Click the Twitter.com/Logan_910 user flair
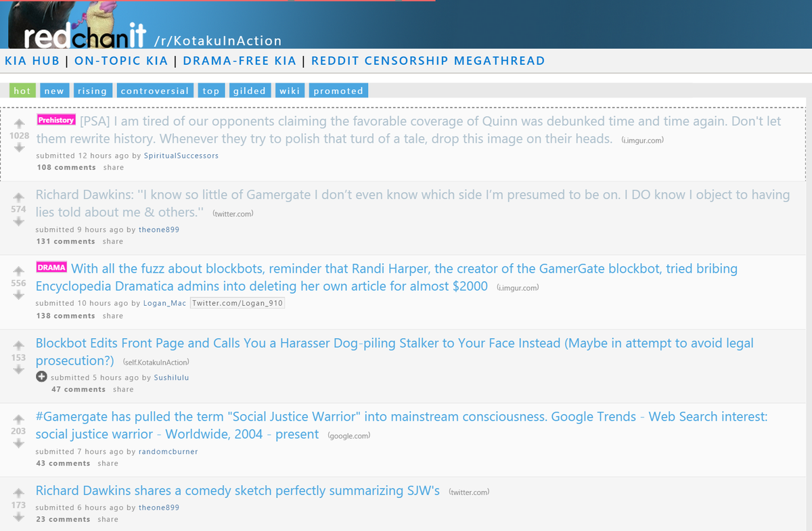Viewport: 812px width, 531px height. click(238, 303)
